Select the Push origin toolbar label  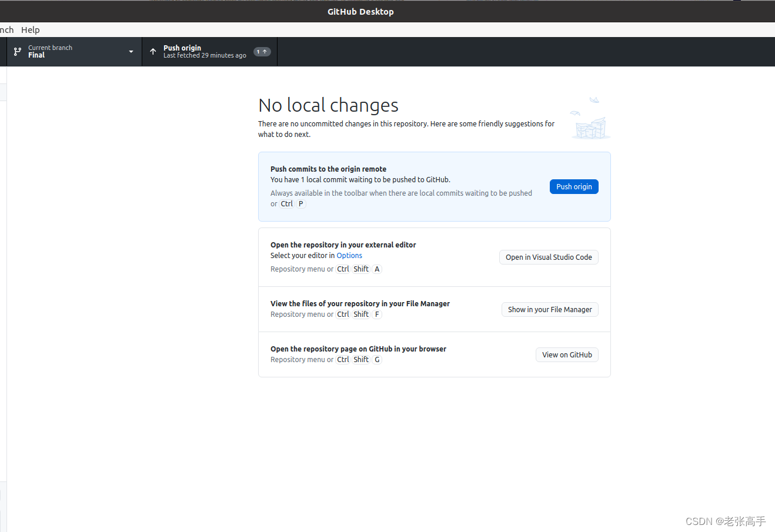(182, 48)
